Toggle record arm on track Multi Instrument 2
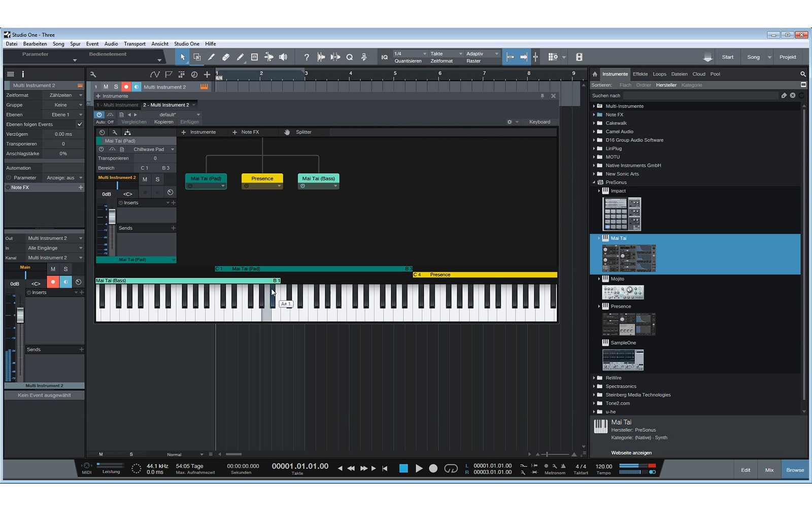812x511 pixels. (x=126, y=87)
